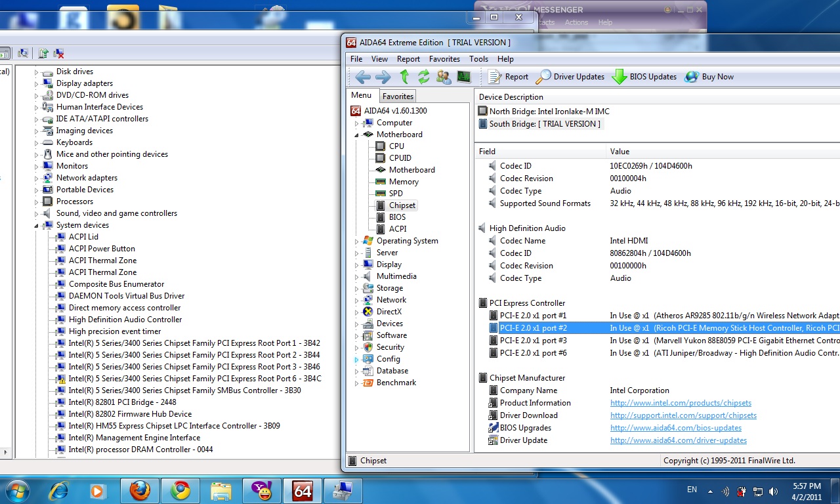840x504 pixels.
Task: Click the AIDA64 taskbar icon
Action: (303, 490)
